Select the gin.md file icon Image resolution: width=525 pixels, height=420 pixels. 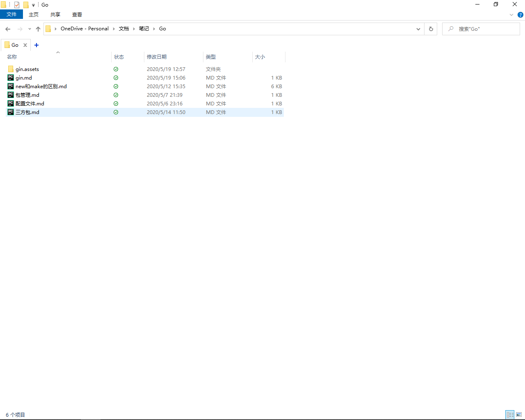pos(11,78)
